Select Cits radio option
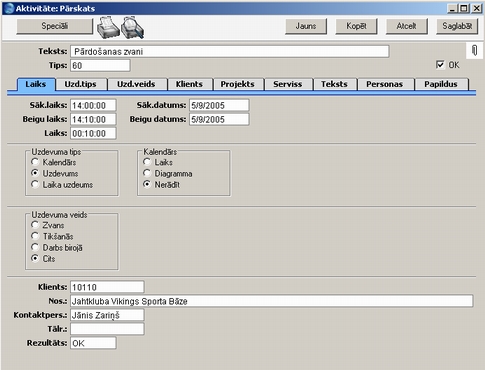Screen dimensions: 485x370 (35, 258)
